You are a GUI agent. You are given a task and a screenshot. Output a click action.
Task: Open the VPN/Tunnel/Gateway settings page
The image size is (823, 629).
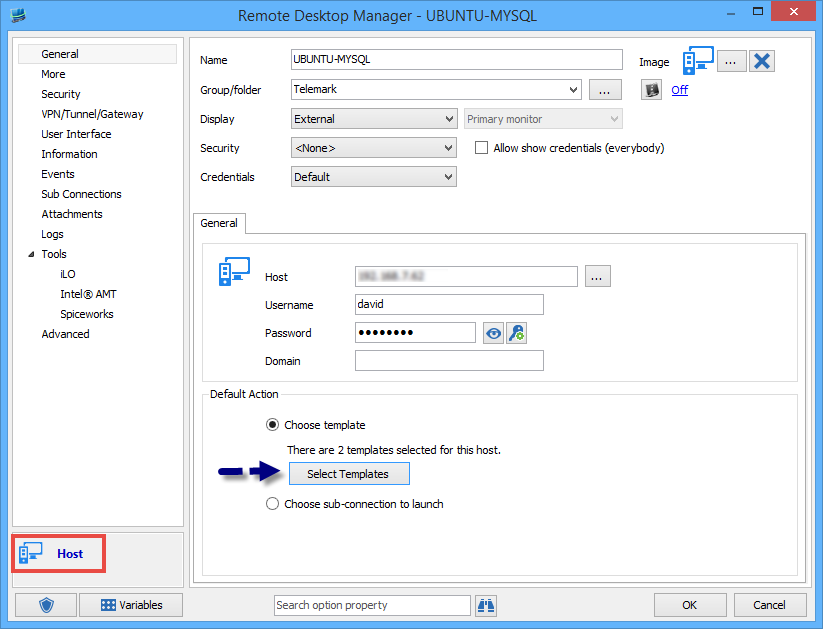92,114
